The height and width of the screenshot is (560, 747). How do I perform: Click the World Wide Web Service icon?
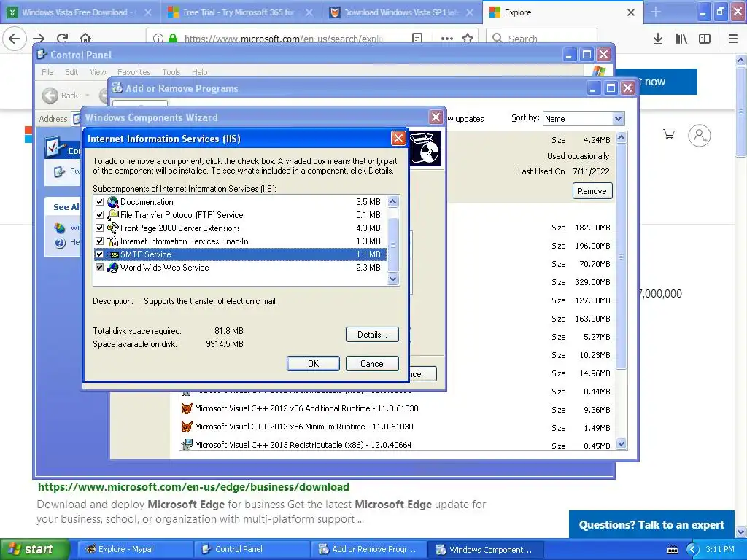113,267
